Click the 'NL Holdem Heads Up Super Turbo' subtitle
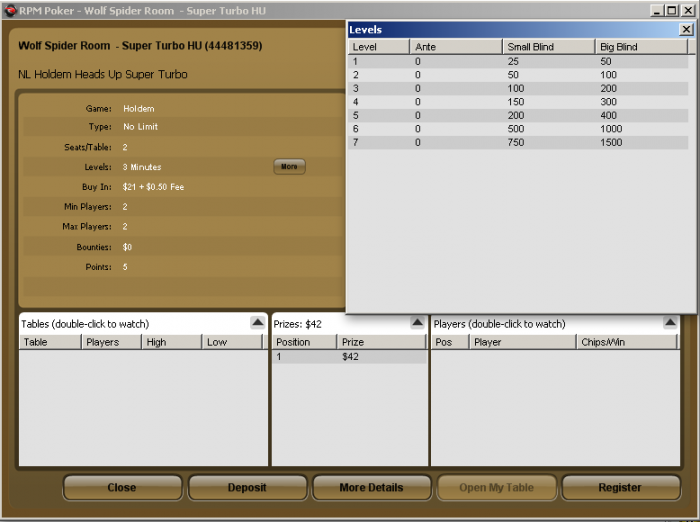 pos(103,74)
